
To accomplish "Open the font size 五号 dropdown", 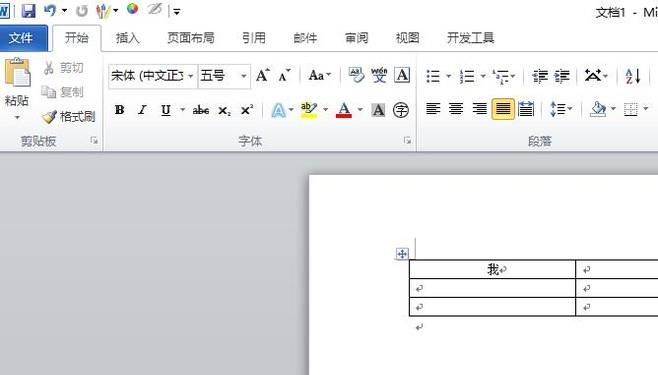I will coord(243,76).
